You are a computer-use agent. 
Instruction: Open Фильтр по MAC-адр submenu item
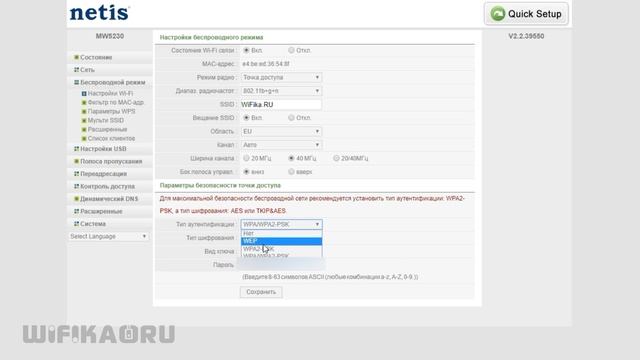tap(116, 102)
